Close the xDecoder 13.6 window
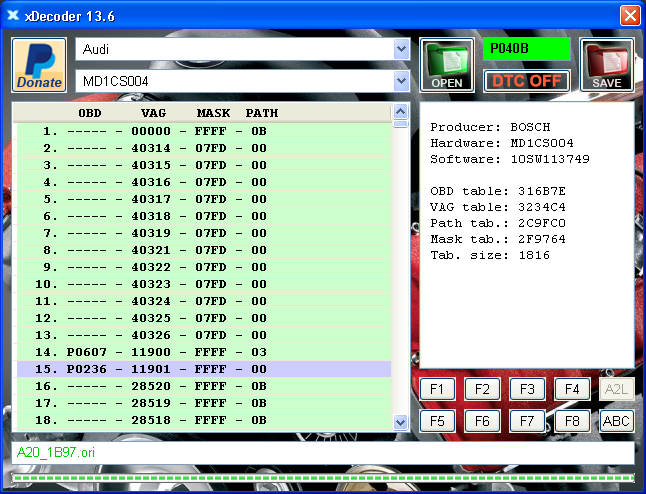The image size is (646, 494). 629,16
